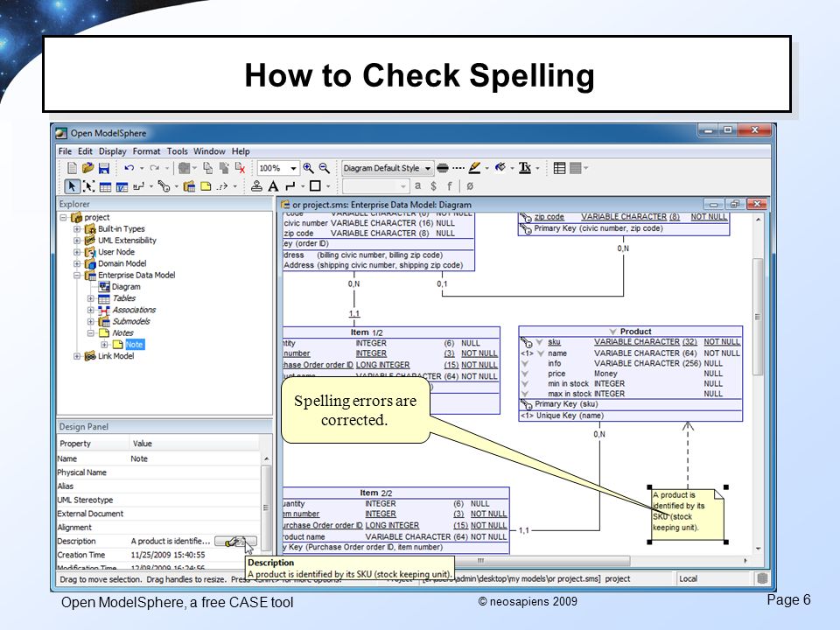Screen dimensions: 840x630
Task: Collapse the Enterprise Data Model node
Action: pyautogui.click(x=77, y=276)
